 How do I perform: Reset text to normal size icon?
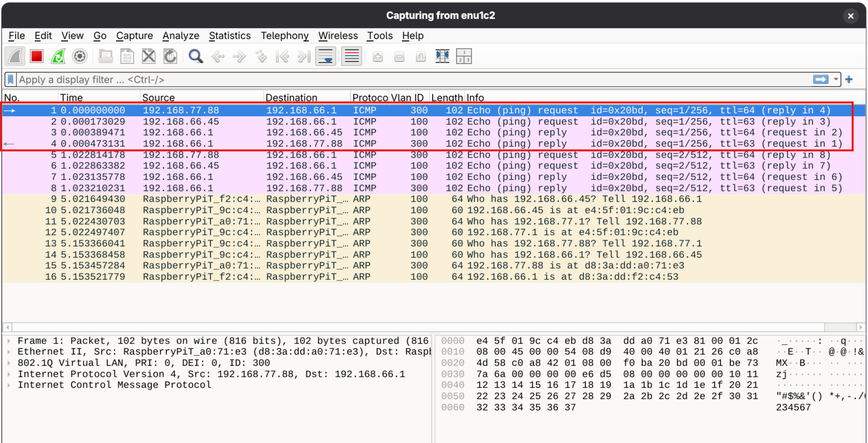(421, 56)
